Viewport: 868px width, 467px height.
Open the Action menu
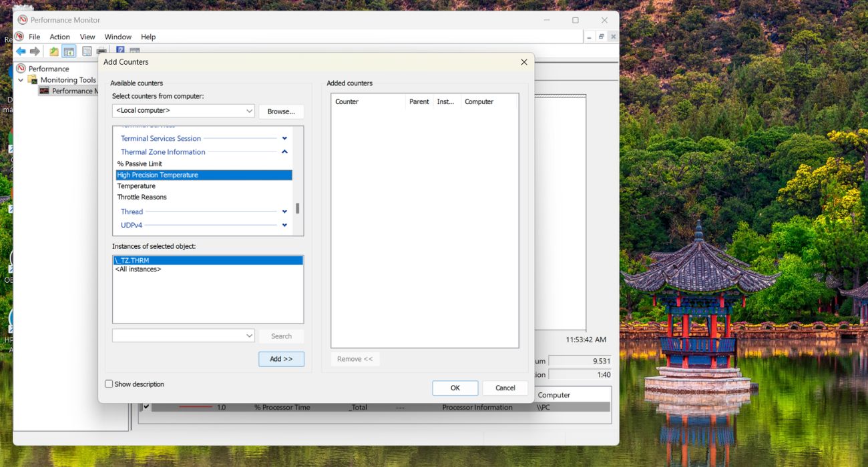[59, 37]
